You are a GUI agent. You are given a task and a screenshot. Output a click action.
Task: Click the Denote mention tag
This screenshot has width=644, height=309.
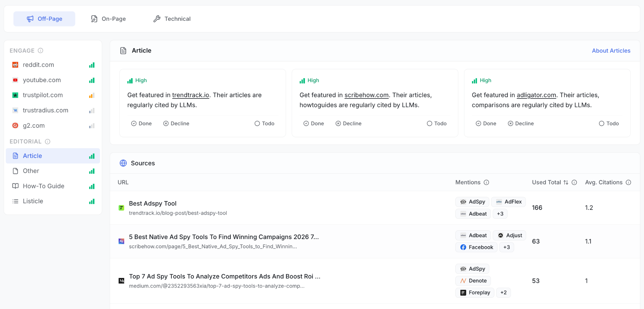[473, 281]
